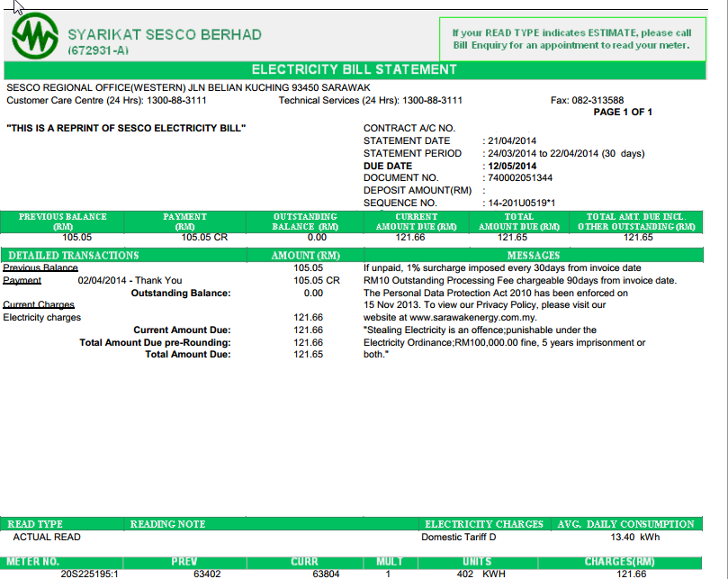Click the previous reading 63402
This screenshot has height=579, width=728.
pos(207,574)
